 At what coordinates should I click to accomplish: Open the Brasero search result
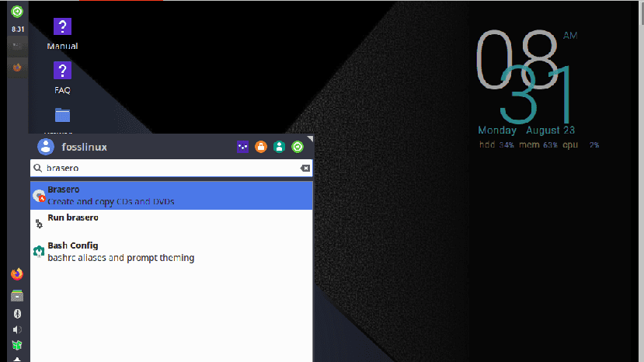171,196
